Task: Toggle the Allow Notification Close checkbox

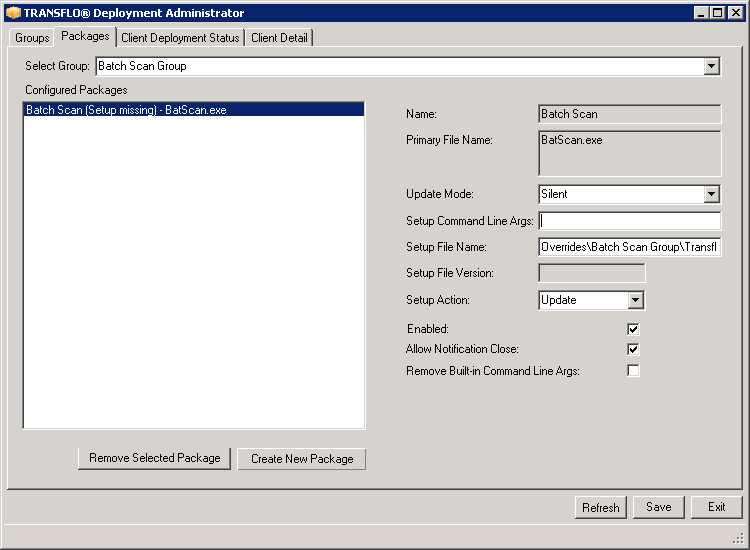Action: pos(633,349)
